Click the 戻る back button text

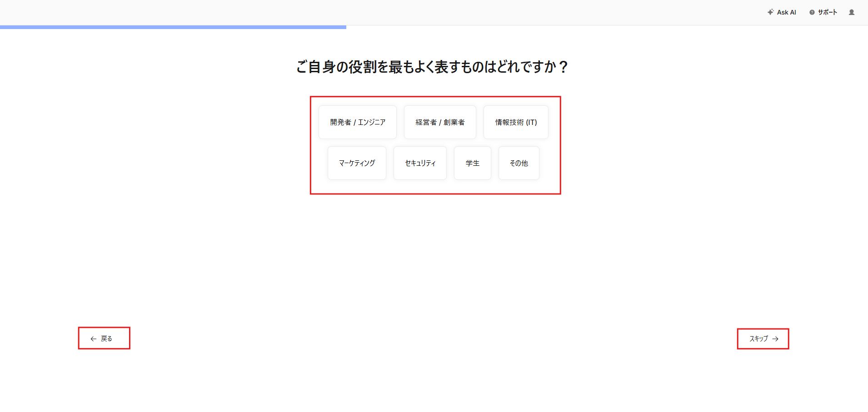106,338
